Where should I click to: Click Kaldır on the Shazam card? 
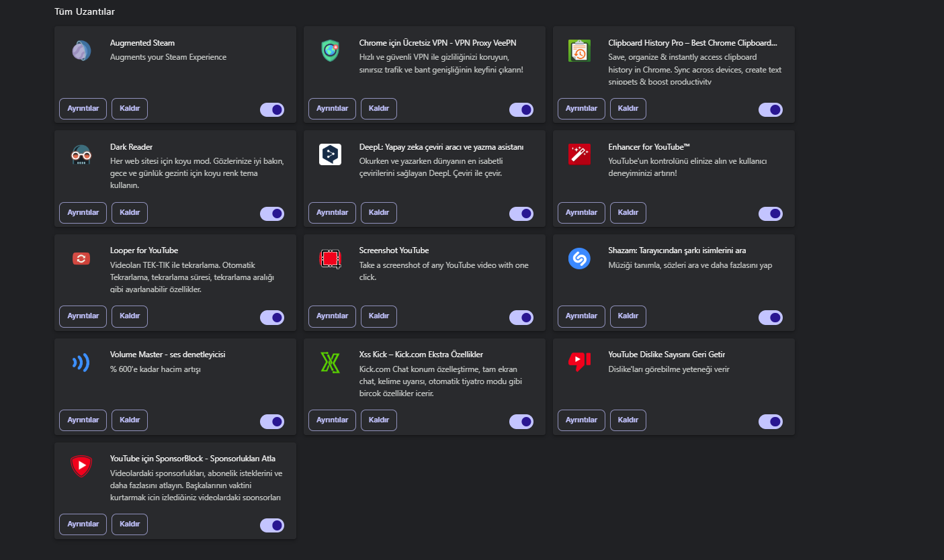tap(628, 316)
